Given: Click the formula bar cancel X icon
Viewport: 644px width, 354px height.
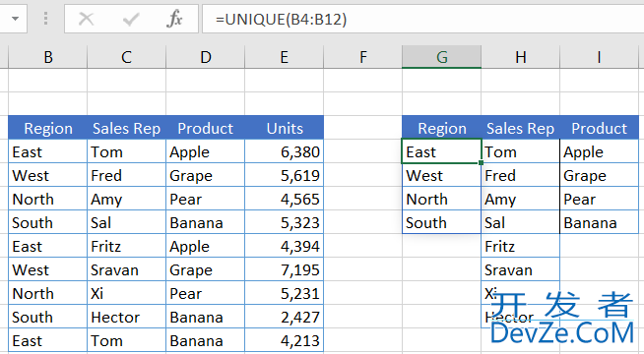Looking at the screenshot, I should 87,19.
